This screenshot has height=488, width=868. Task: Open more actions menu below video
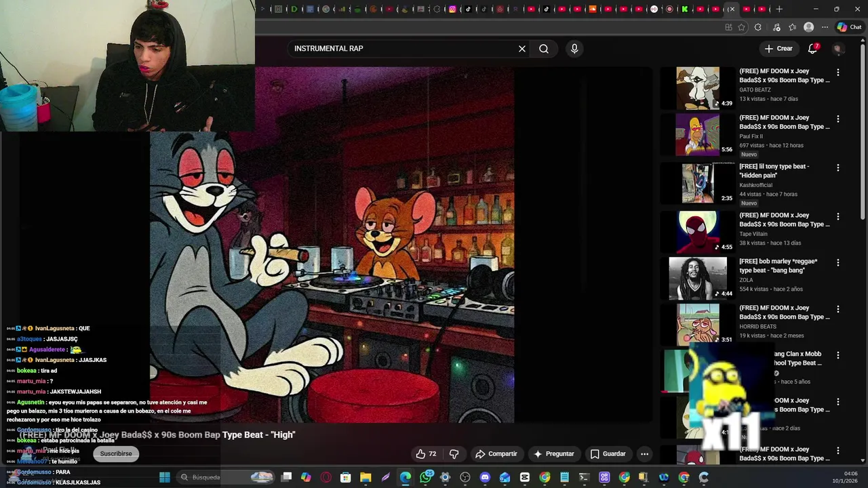pos(645,454)
